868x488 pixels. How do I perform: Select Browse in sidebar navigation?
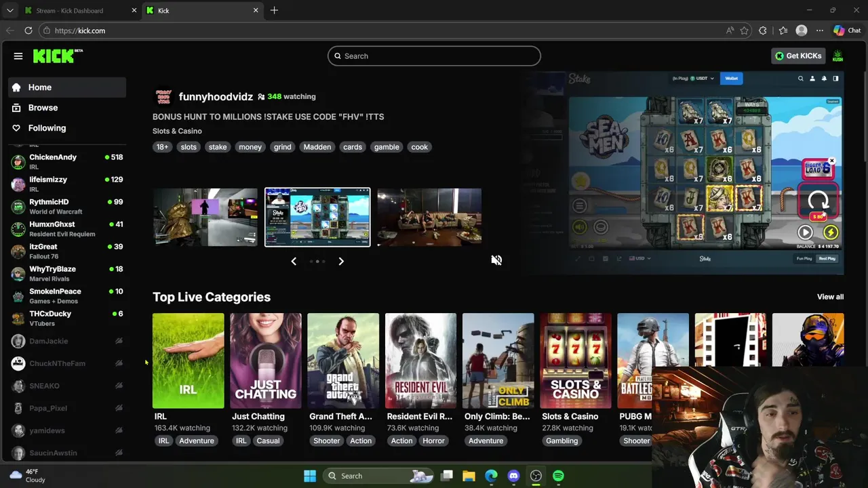[67, 108]
